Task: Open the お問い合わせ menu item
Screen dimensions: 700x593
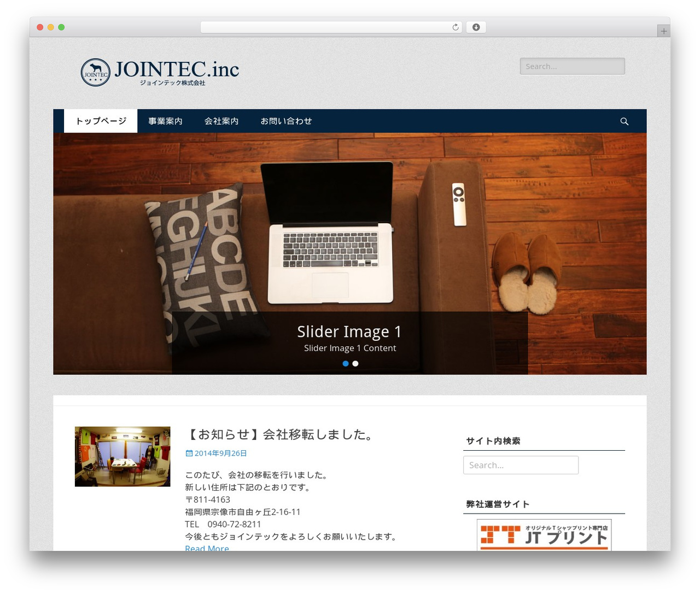Action: point(286,121)
